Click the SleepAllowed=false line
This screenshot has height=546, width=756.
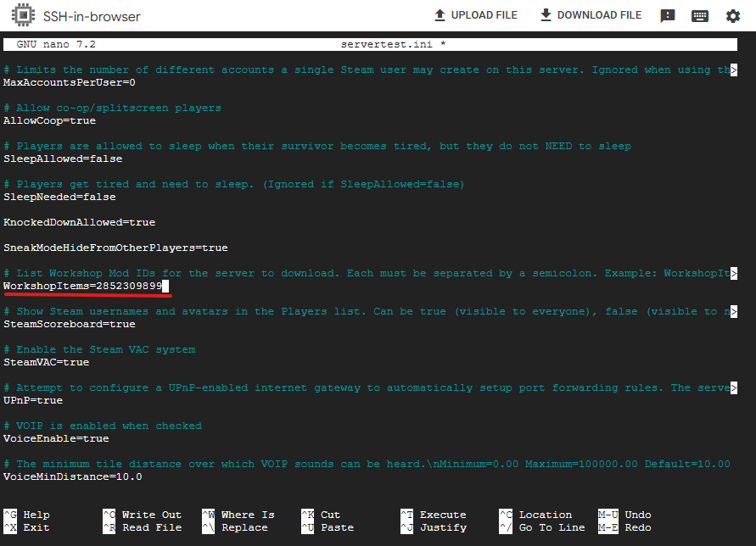[x=63, y=159]
